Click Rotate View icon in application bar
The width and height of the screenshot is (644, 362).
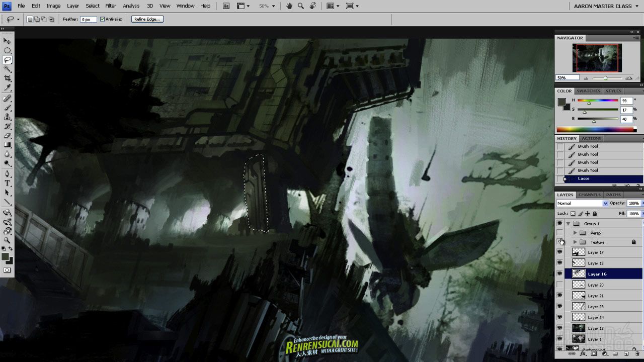click(313, 6)
